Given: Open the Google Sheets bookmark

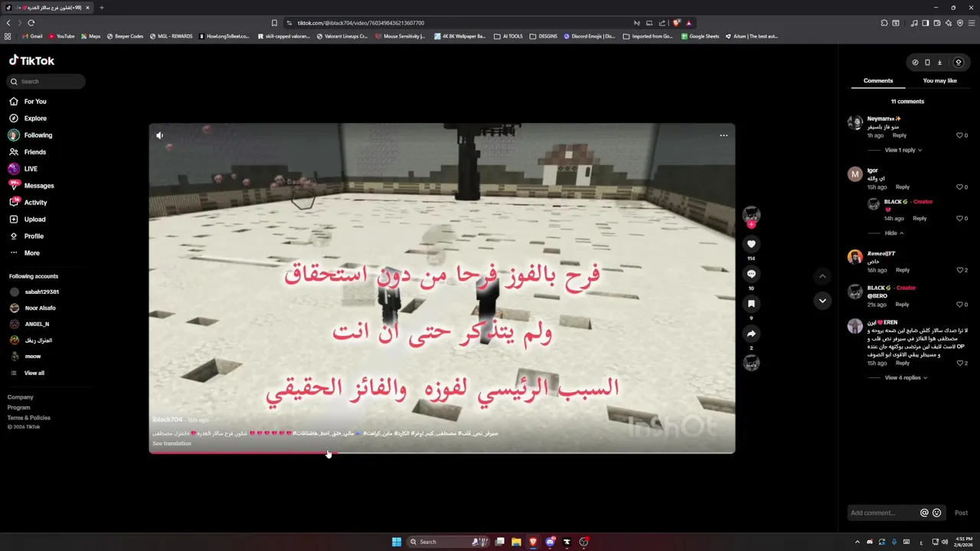Looking at the screenshot, I should click(x=700, y=36).
